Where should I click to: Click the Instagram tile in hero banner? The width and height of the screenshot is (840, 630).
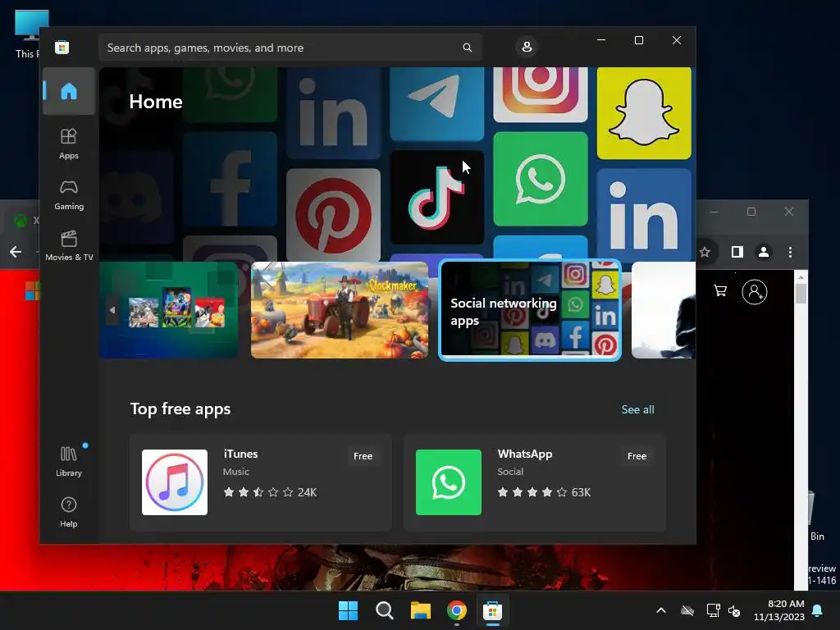pyautogui.click(x=541, y=94)
